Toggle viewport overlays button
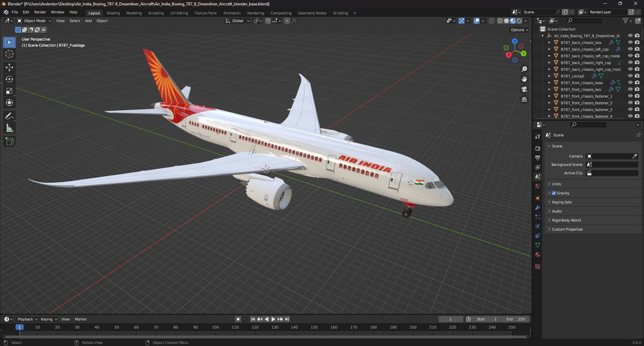Viewport: 644px width, 346px height. pyautogui.click(x=477, y=21)
